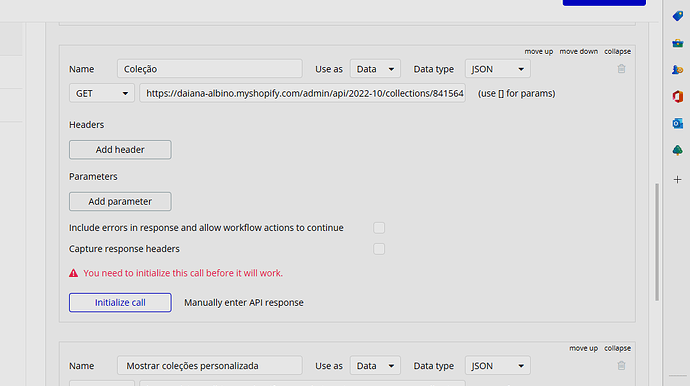This screenshot has width=690, height=386.
Task: Open the green tree icon in sidebar
Action: tap(678, 151)
